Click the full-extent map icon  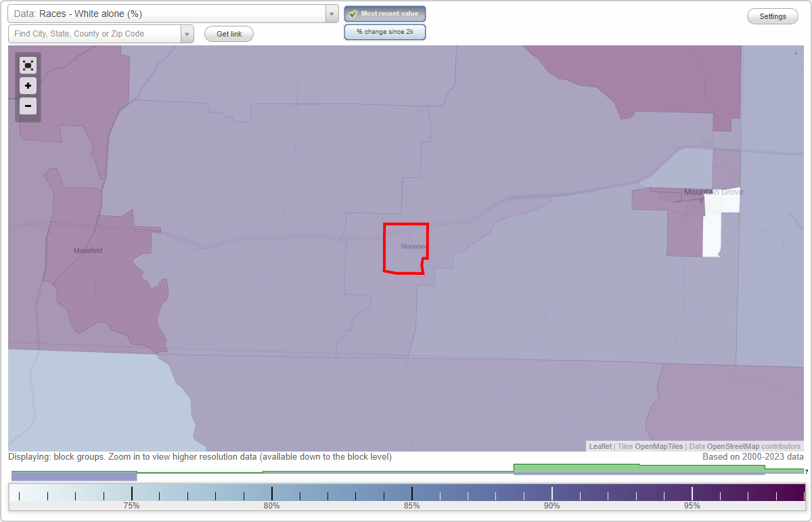pos(28,65)
